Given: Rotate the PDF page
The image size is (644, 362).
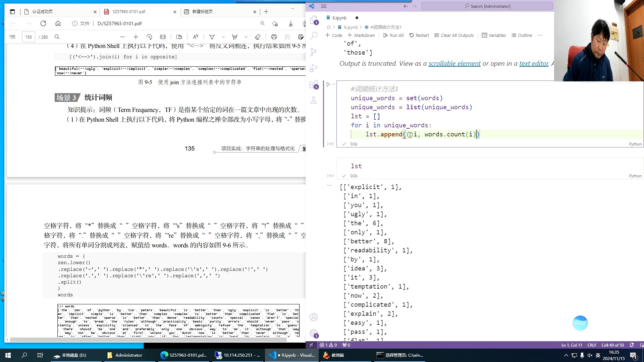Looking at the screenshot, I should click(149, 37).
